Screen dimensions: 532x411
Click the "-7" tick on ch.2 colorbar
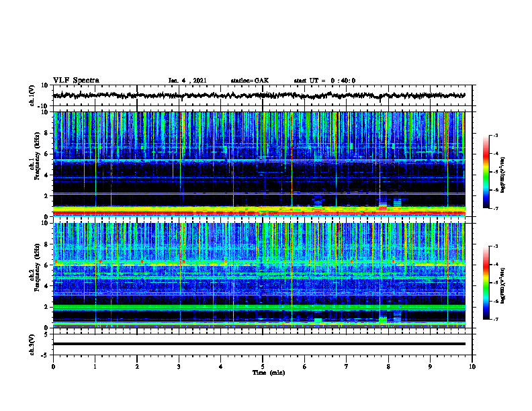[x=495, y=320]
